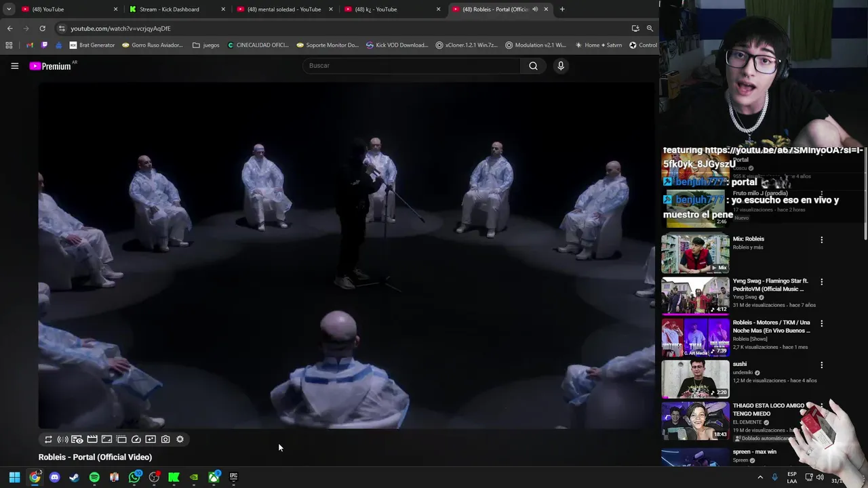Open Discord from the taskbar
This screenshot has width=868, height=488.
(x=54, y=477)
